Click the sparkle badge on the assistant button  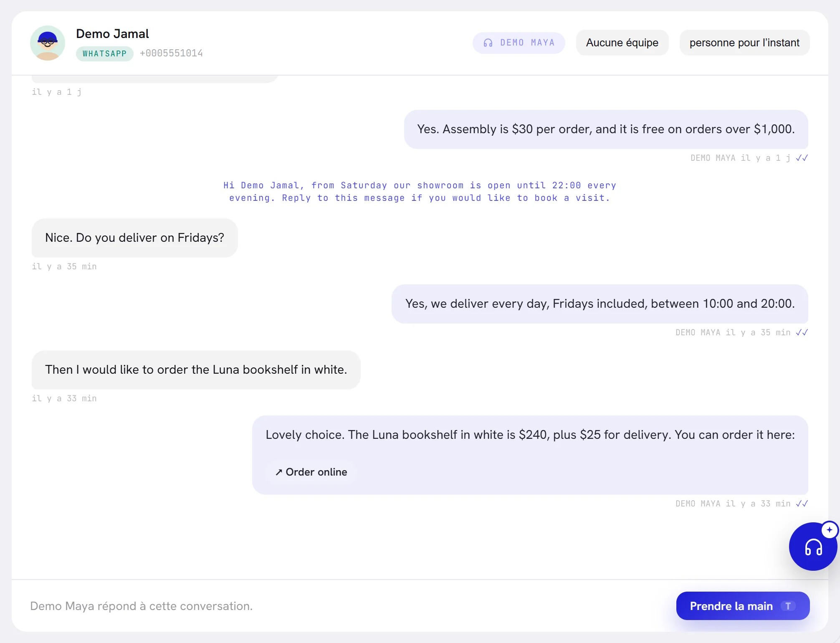pyautogui.click(x=830, y=530)
